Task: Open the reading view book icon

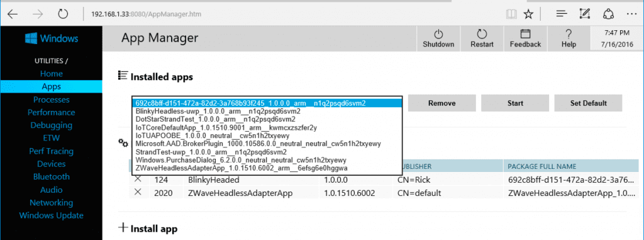Action: click(x=511, y=14)
